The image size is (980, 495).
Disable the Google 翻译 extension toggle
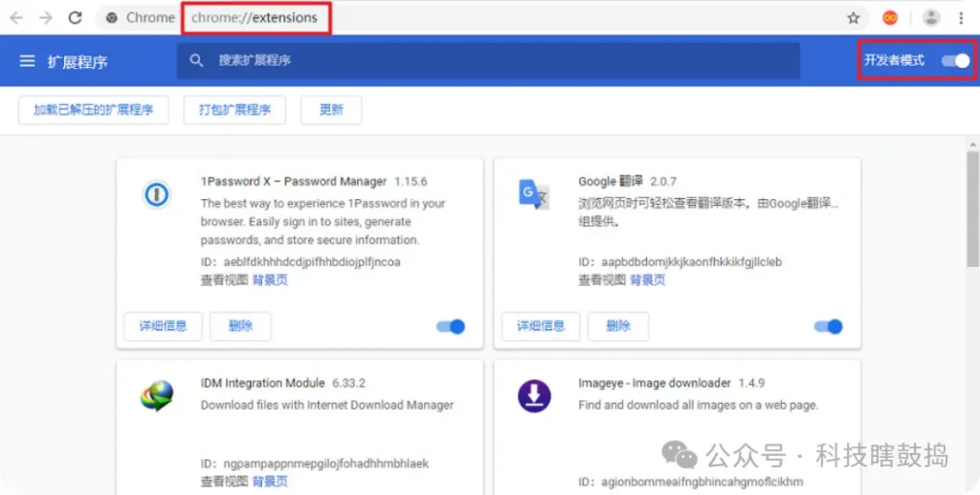828,326
